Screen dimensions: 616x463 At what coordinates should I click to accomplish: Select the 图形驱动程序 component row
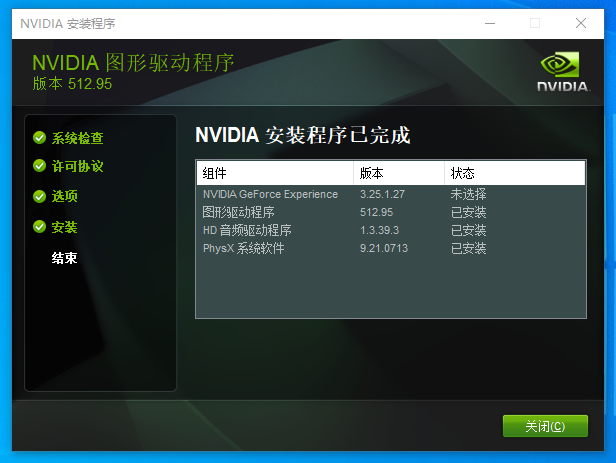[391, 212]
